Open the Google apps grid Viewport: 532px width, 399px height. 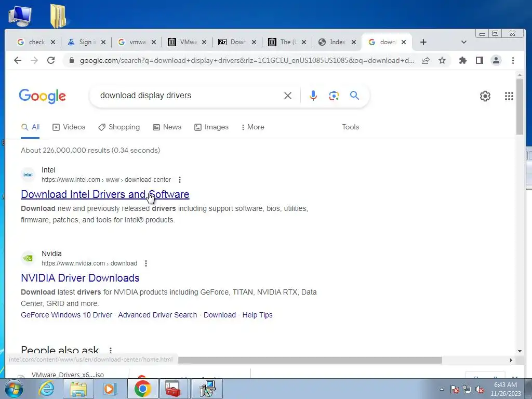click(x=509, y=96)
